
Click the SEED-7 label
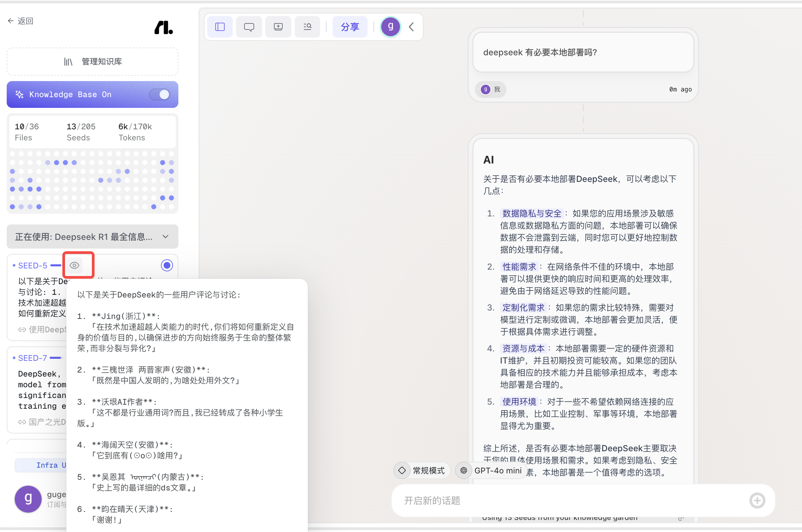(x=33, y=358)
